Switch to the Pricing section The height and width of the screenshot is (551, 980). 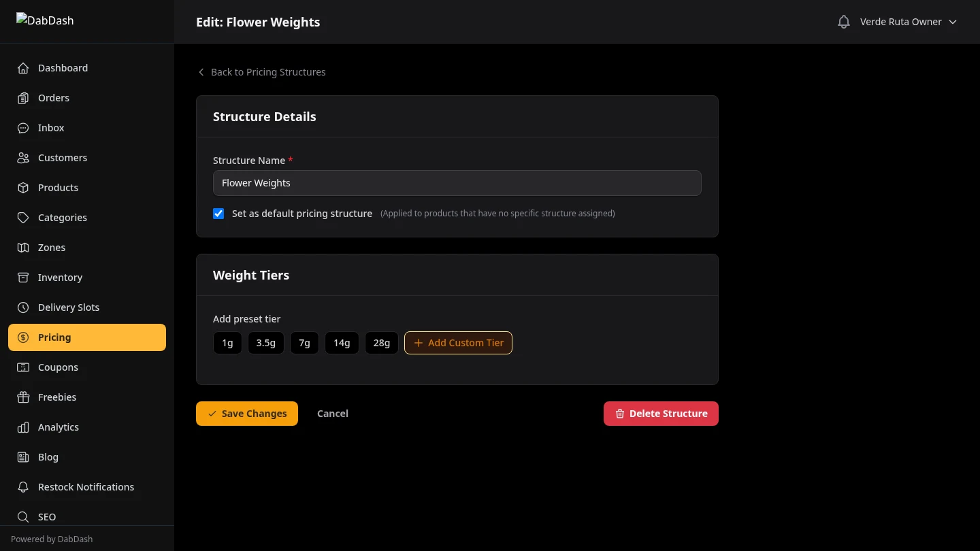point(54,337)
